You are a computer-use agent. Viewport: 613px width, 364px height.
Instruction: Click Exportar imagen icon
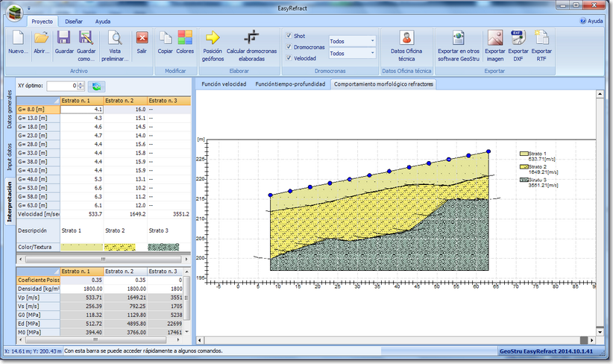[x=495, y=38]
